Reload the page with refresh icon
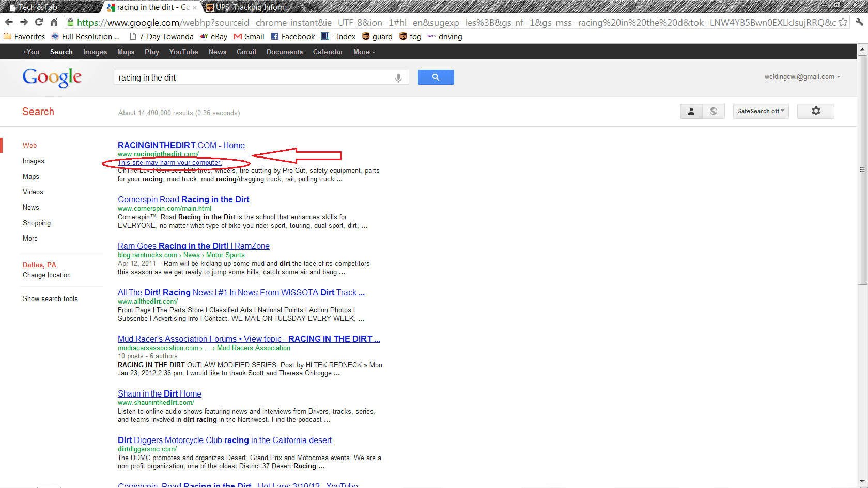 [x=39, y=22]
